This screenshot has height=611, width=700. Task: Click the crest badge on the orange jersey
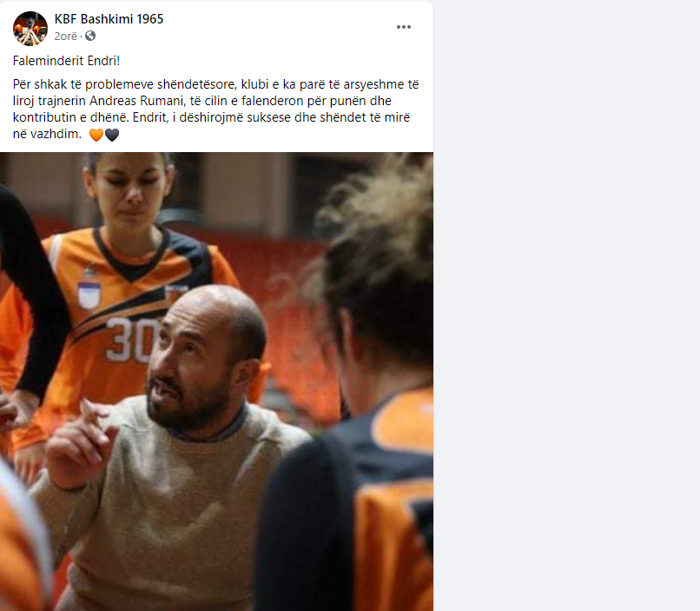pos(89,289)
